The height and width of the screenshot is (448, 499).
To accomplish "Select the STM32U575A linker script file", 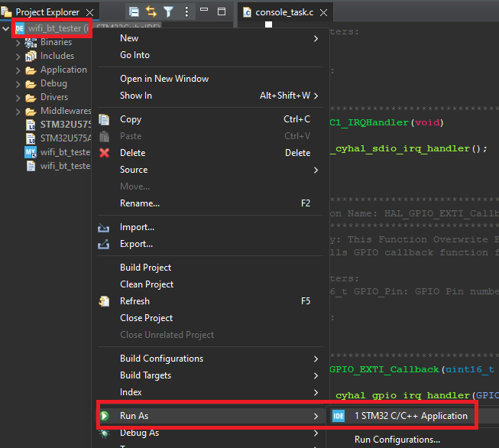I will pos(66,138).
